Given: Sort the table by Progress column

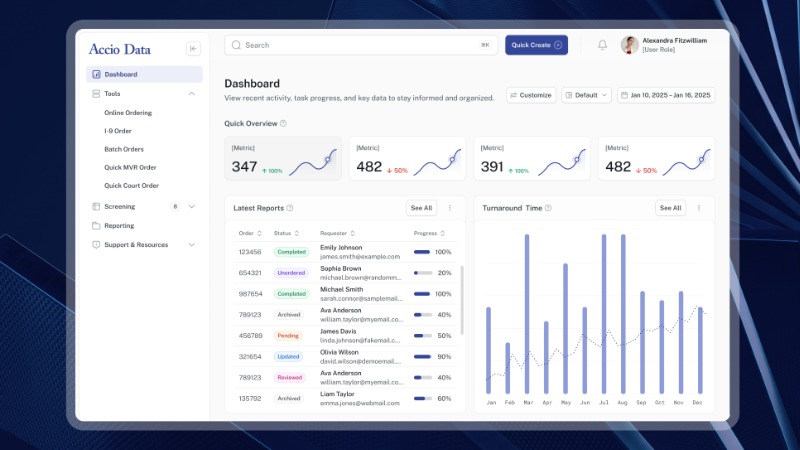Looking at the screenshot, I should point(442,233).
